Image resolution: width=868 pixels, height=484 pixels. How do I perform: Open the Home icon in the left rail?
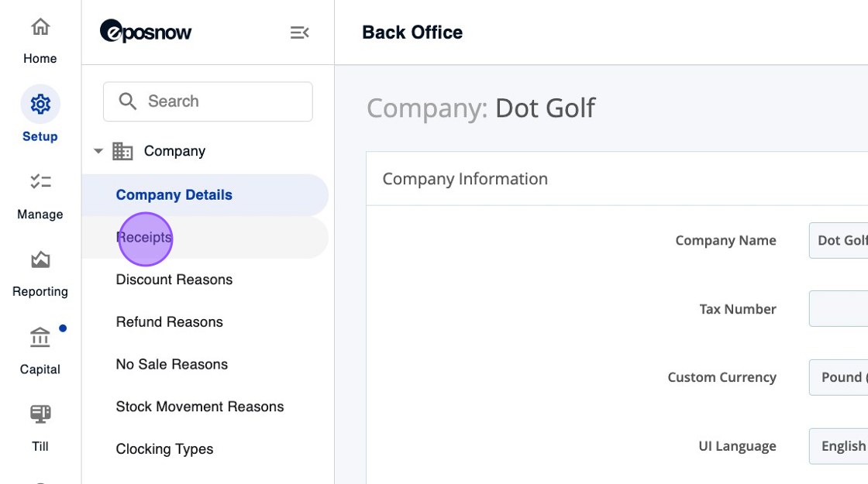(x=40, y=28)
